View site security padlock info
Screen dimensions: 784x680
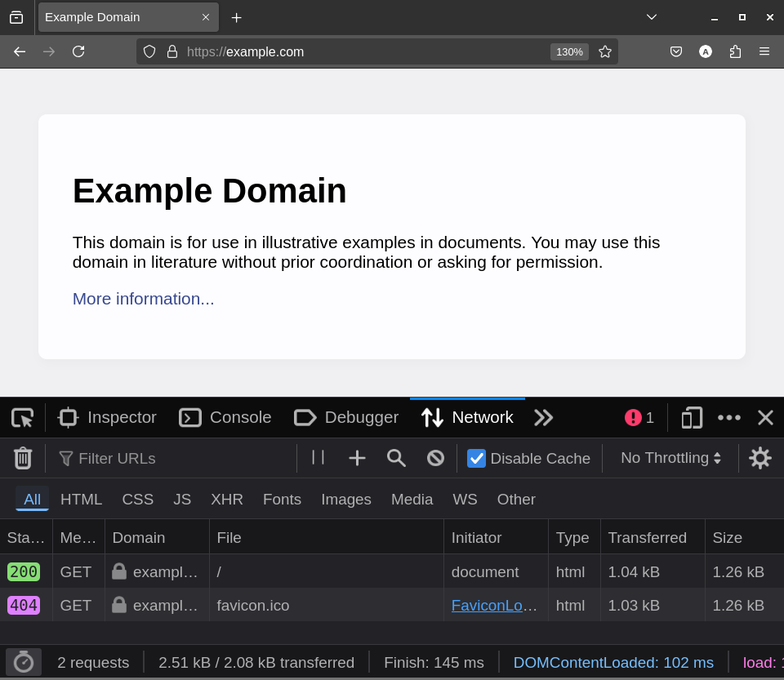pos(172,51)
